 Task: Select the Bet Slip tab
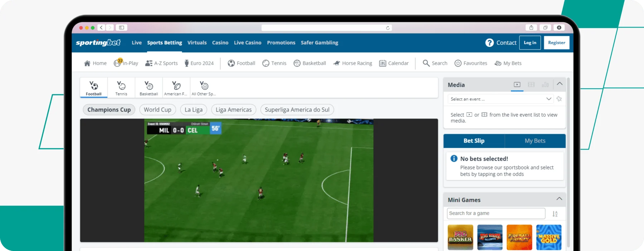tap(474, 141)
